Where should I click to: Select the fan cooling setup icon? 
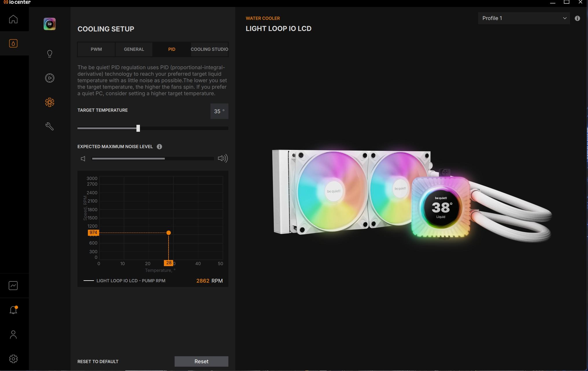tap(50, 102)
